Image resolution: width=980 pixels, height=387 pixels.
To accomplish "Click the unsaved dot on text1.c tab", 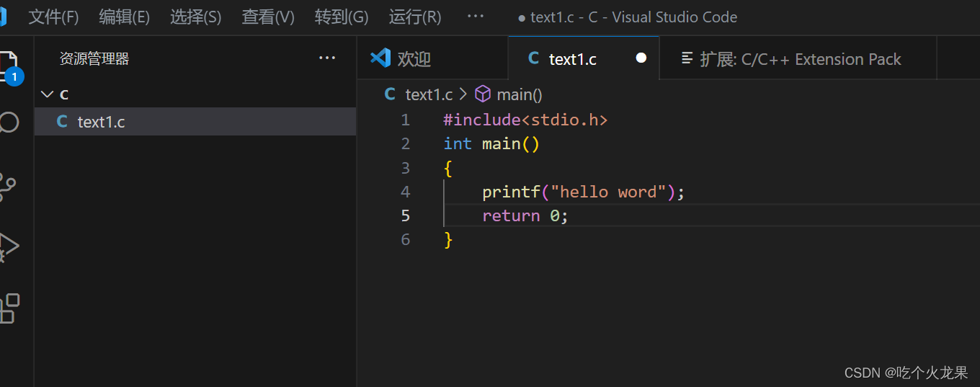I will [x=641, y=58].
